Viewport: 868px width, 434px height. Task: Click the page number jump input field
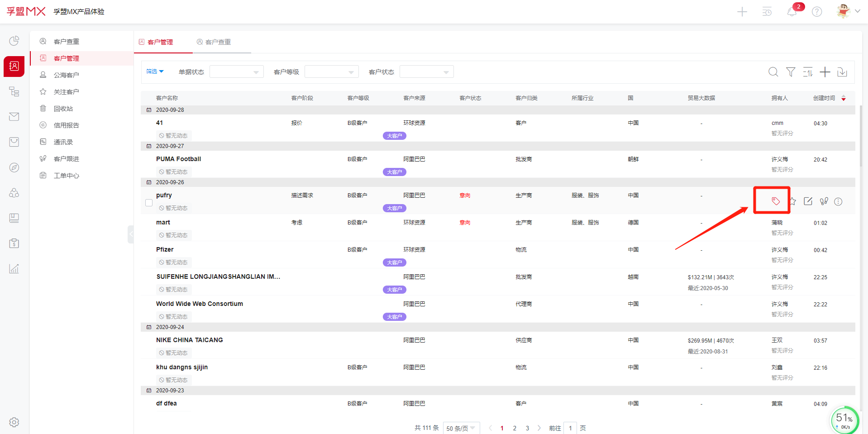coord(570,428)
